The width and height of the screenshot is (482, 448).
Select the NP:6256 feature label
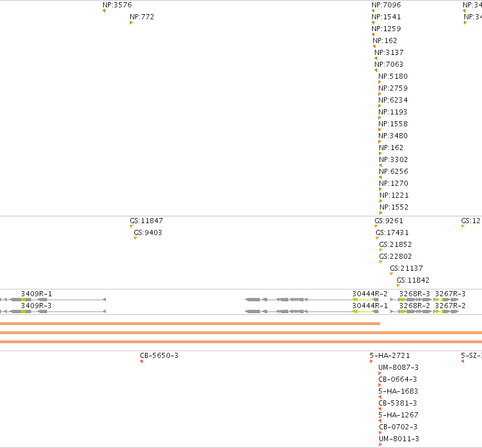pyautogui.click(x=394, y=172)
